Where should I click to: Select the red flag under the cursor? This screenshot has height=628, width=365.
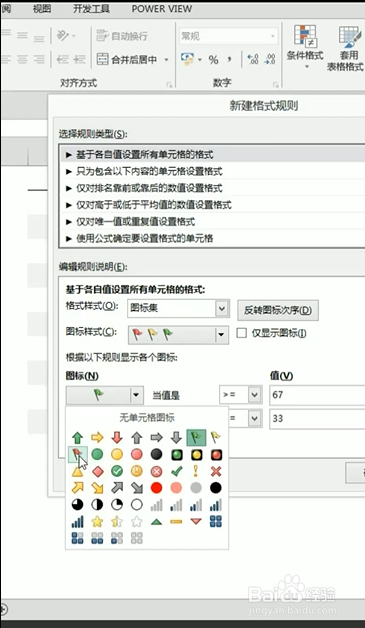[77, 454]
